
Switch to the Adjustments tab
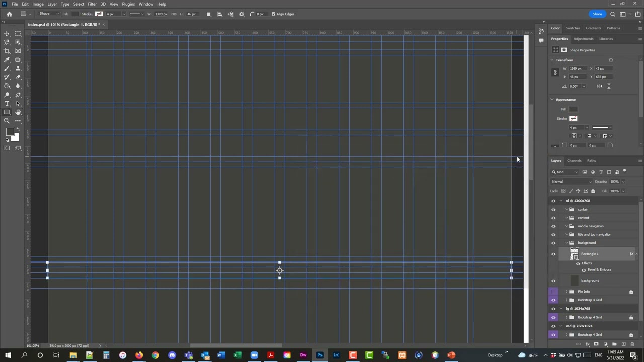(583, 39)
